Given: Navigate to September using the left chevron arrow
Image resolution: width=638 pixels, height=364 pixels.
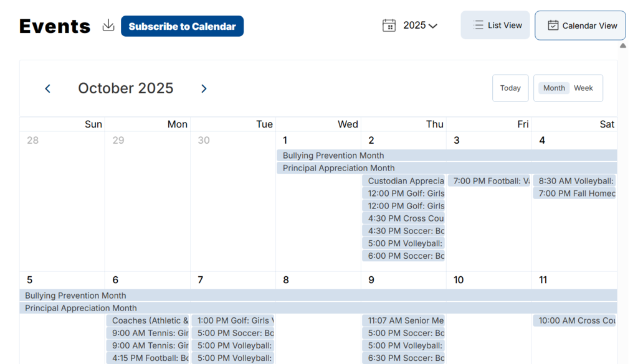Looking at the screenshot, I should click(x=47, y=88).
